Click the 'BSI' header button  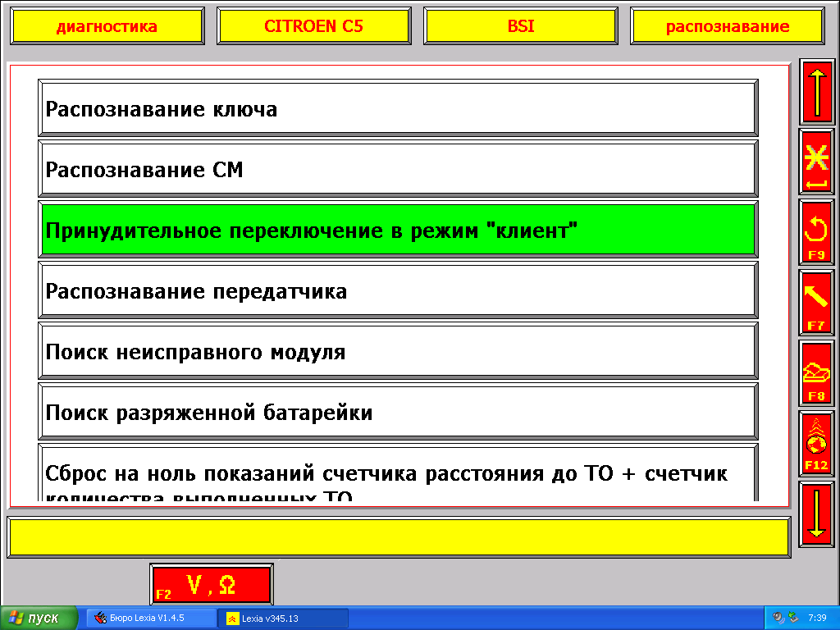coord(521,26)
